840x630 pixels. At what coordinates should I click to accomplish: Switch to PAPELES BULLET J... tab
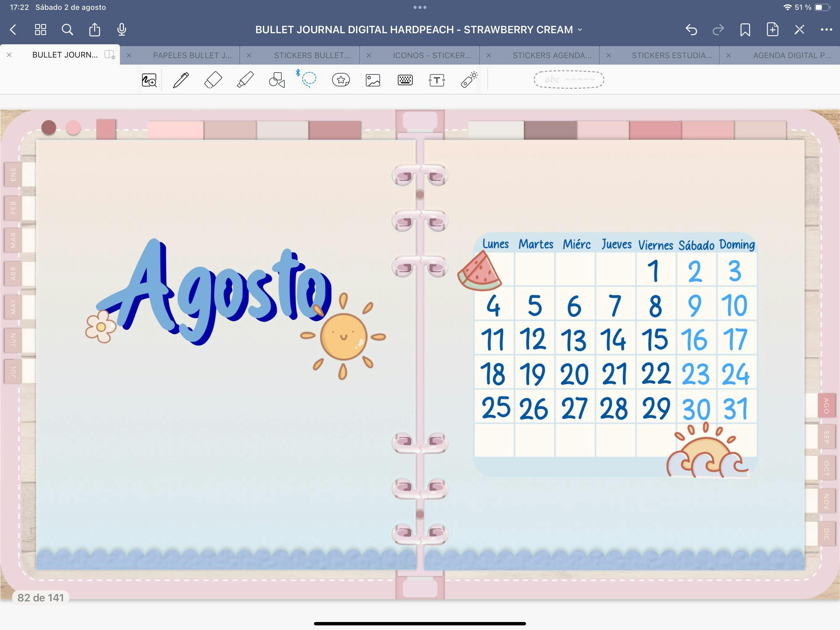coord(192,55)
